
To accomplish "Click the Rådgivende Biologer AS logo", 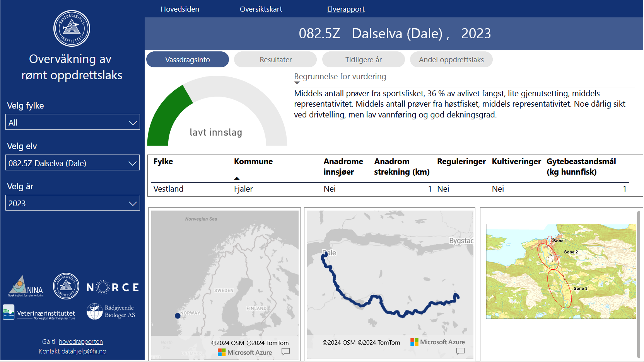I will pyautogui.click(x=111, y=311).
